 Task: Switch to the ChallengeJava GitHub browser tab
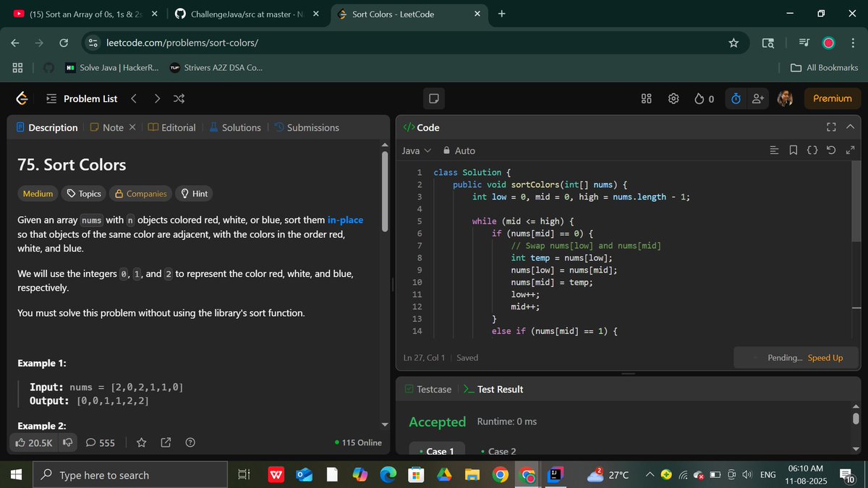point(246,14)
